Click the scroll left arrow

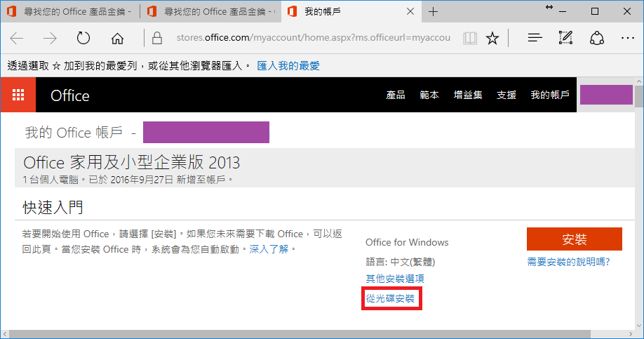(x=4, y=334)
